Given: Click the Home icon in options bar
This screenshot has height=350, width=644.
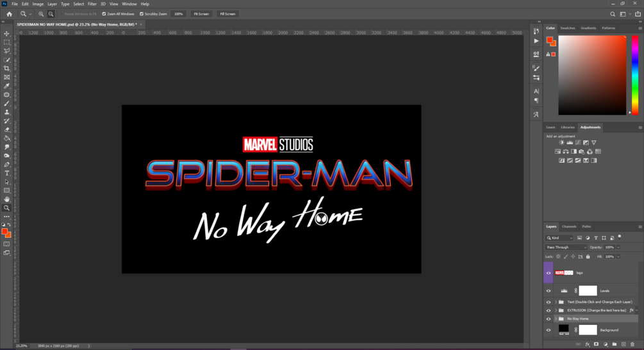Looking at the screenshot, I should pyautogui.click(x=9, y=14).
